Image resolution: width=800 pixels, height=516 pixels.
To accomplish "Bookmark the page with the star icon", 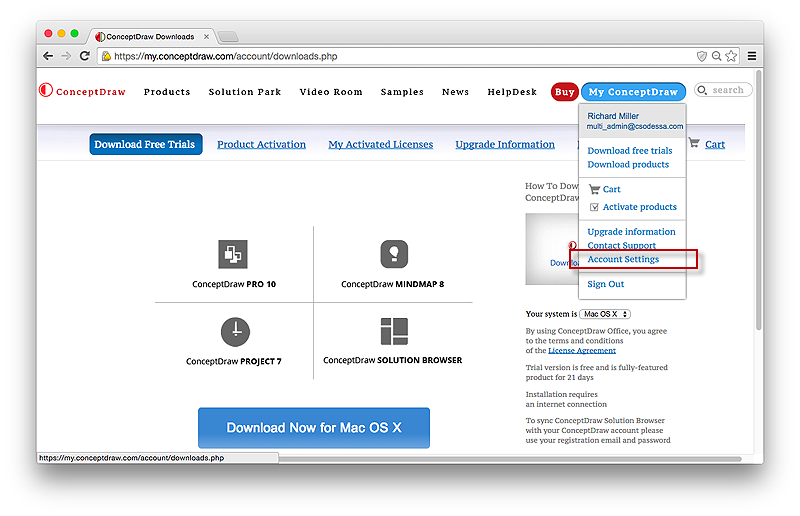I will pos(731,56).
